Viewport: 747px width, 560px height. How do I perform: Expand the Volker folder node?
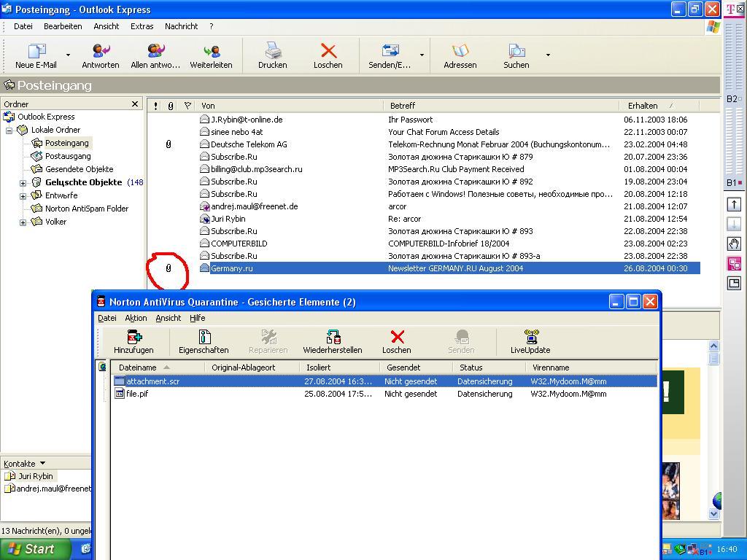[23, 222]
